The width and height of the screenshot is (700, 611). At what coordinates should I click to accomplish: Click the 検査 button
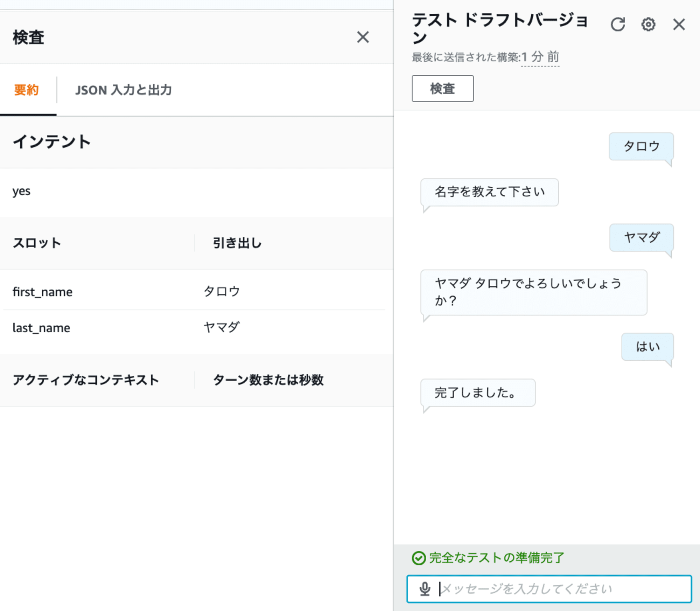tap(443, 89)
